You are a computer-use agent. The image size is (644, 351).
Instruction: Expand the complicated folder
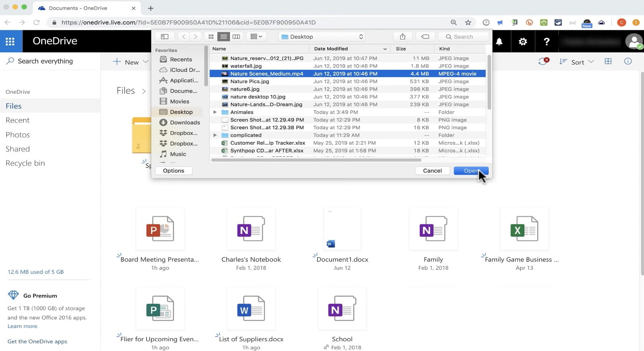pyautogui.click(x=215, y=135)
